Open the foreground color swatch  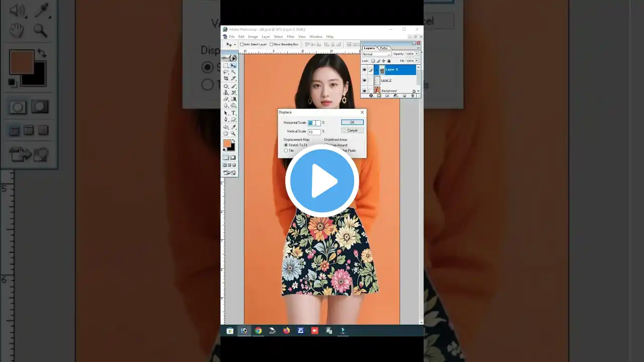[x=227, y=143]
